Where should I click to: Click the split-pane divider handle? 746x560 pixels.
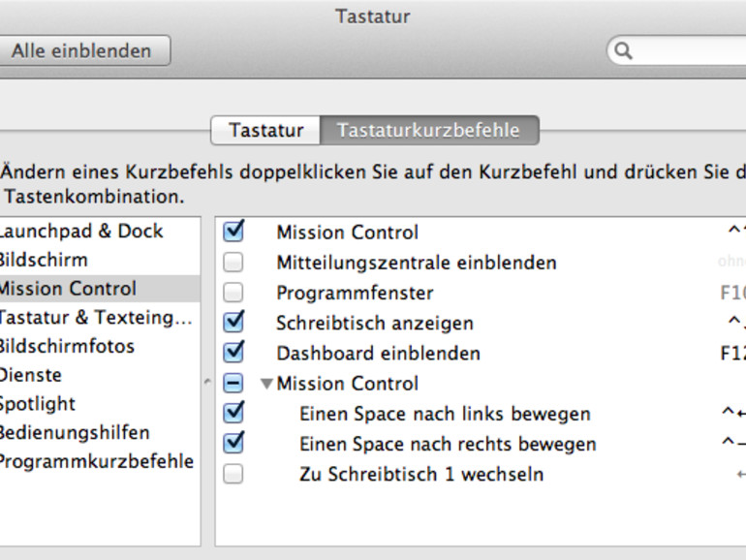(x=207, y=382)
